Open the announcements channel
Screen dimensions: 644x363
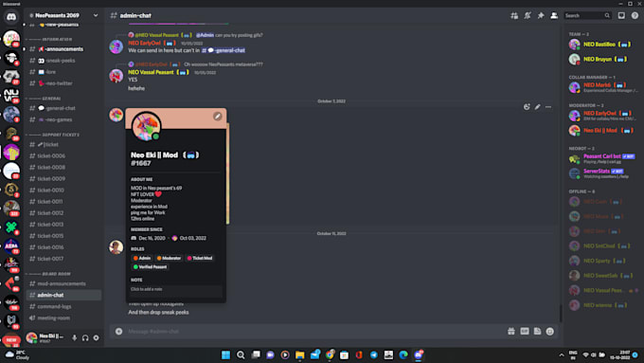[x=63, y=49]
